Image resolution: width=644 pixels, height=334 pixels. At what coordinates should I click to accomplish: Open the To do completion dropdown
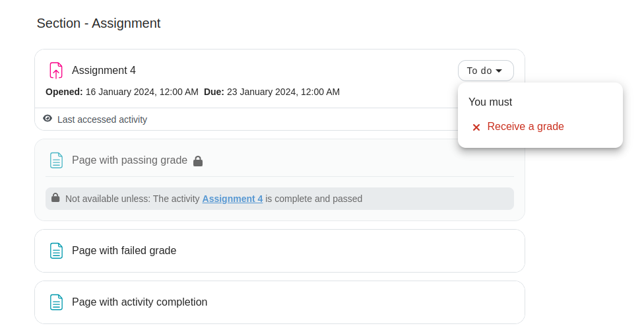pos(486,71)
